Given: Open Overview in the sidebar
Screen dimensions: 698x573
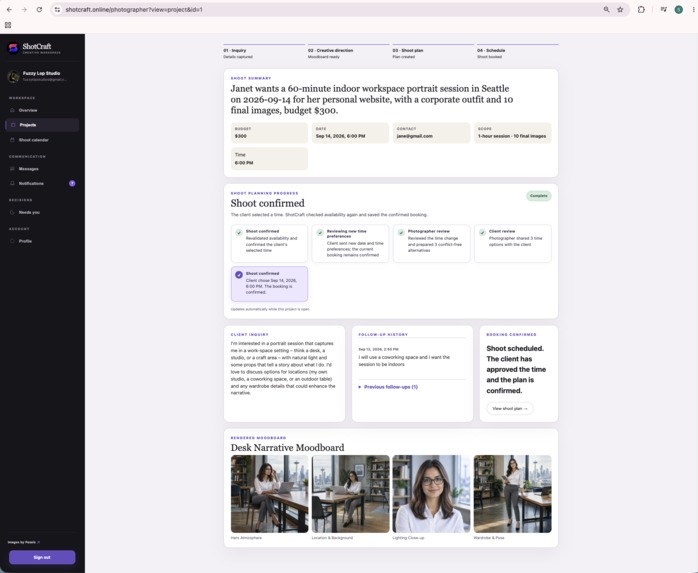Looking at the screenshot, I should pos(42,110).
